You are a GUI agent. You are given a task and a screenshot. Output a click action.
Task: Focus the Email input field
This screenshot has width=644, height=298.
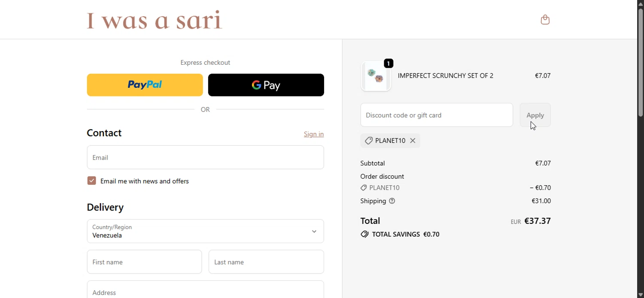coord(205,157)
